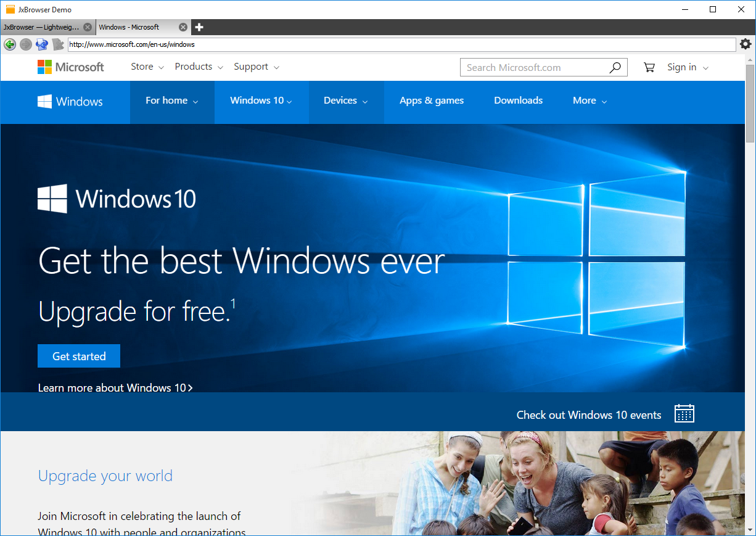The width and height of the screenshot is (756, 536).
Task: Switch to the JxBrowser tab
Action: point(47,27)
